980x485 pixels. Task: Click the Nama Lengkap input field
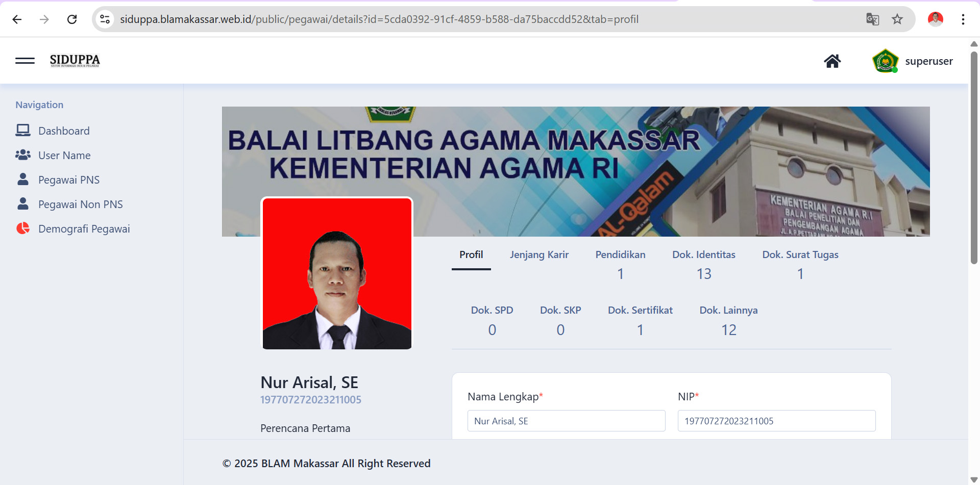[x=567, y=421]
